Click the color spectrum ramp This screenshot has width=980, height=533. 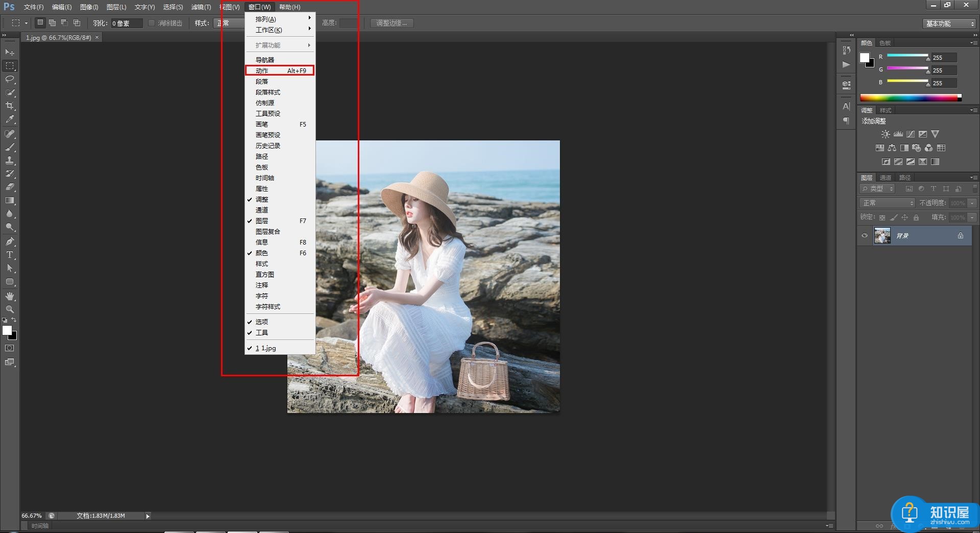(911, 98)
